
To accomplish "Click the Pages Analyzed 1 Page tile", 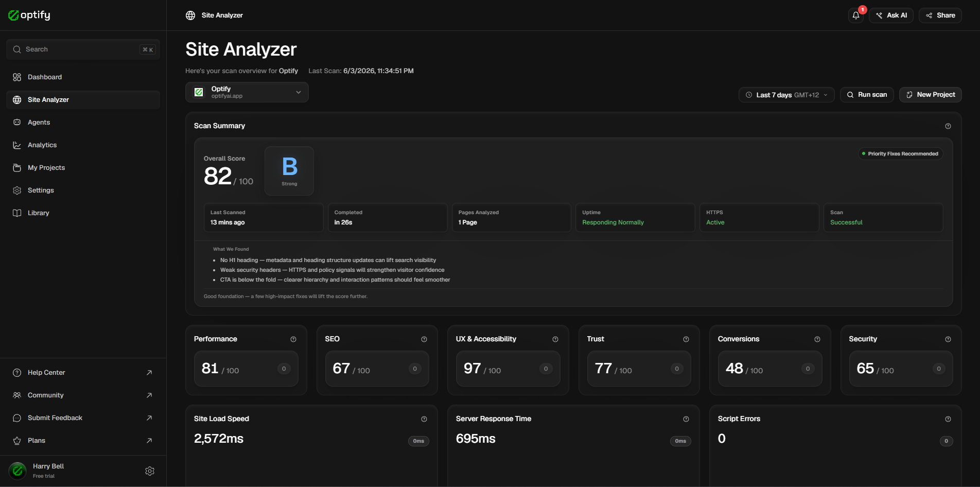I will [x=511, y=218].
